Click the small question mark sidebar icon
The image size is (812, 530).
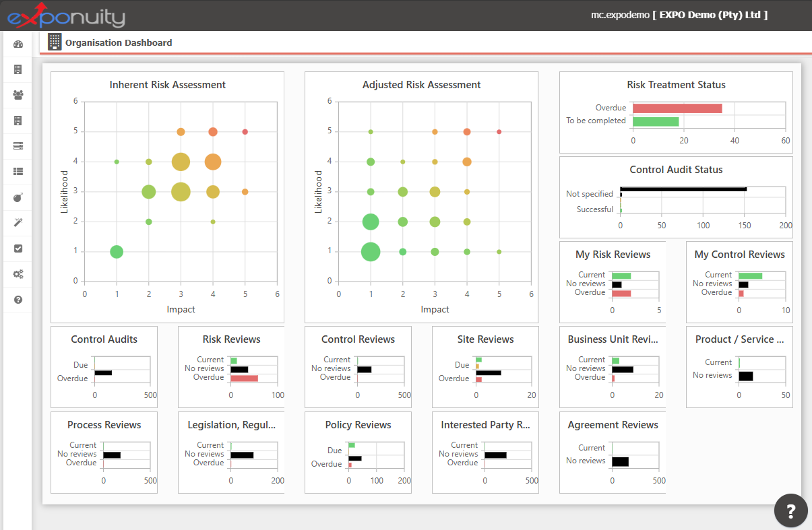point(18,300)
